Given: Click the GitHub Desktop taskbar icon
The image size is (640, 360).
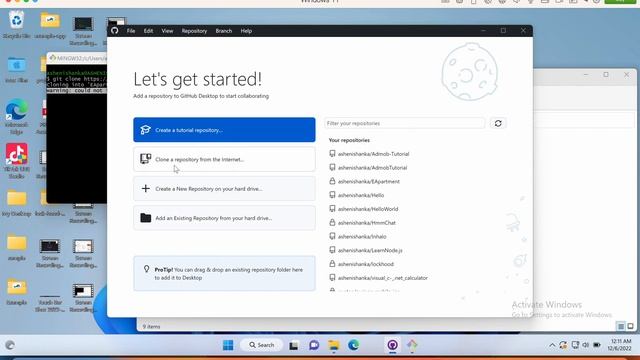Looking at the screenshot, I should (393, 345).
